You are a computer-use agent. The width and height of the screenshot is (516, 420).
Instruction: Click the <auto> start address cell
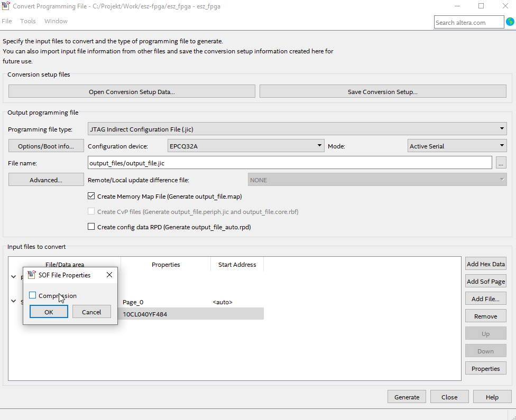[223, 302]
